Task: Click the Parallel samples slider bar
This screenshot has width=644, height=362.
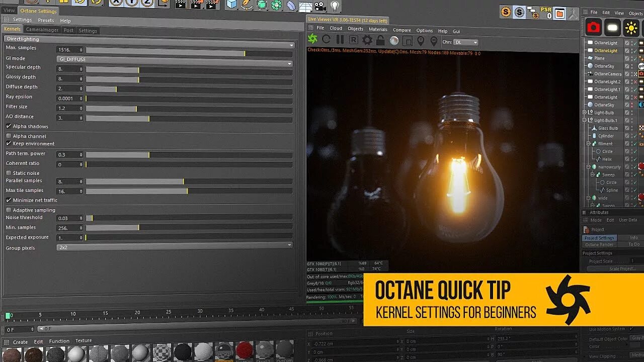Action: pos(189,182)
